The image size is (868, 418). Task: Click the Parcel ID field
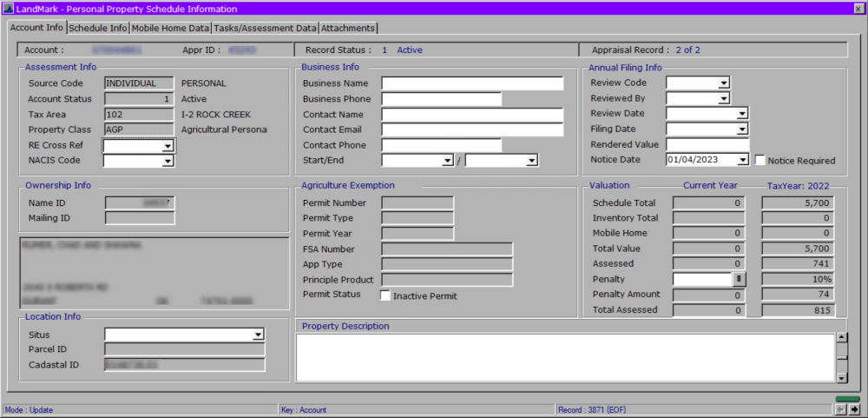184,349
